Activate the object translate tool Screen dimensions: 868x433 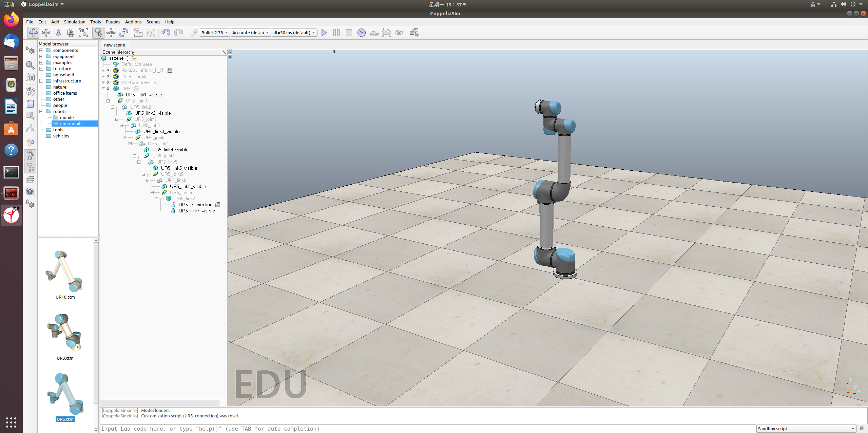coord(111,33)
